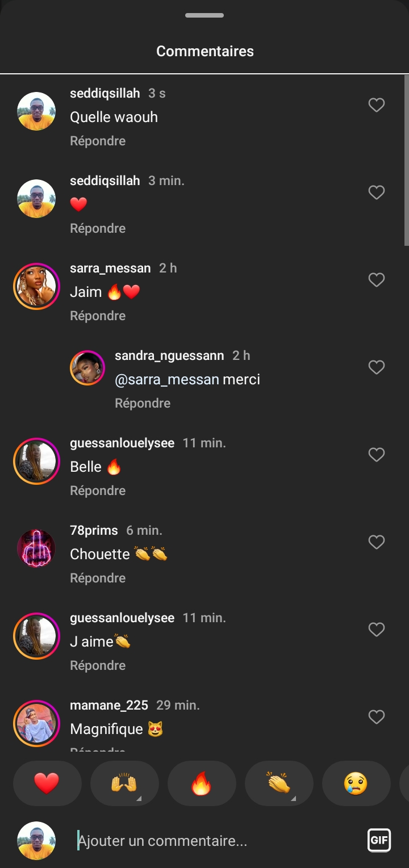Image resolution: width=409 pixels, height=868 pixels.
Task: Like the "Magnifique" comment by mamane_225
Action: pos(377,717)
